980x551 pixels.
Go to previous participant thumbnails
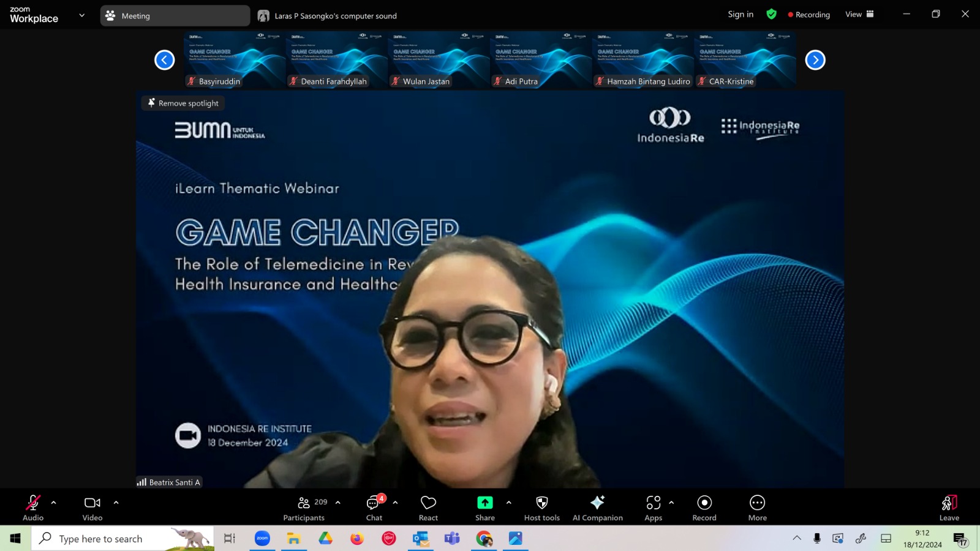coord(165,60)
